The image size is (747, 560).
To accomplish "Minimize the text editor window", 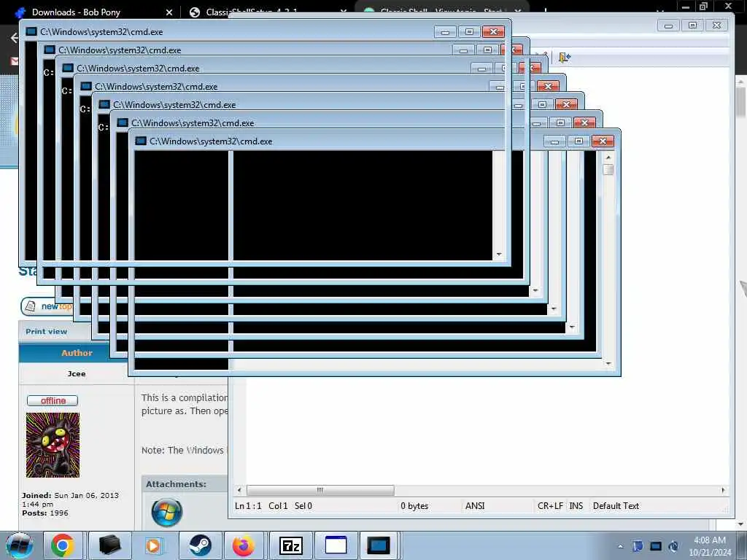I will point(668,26).
